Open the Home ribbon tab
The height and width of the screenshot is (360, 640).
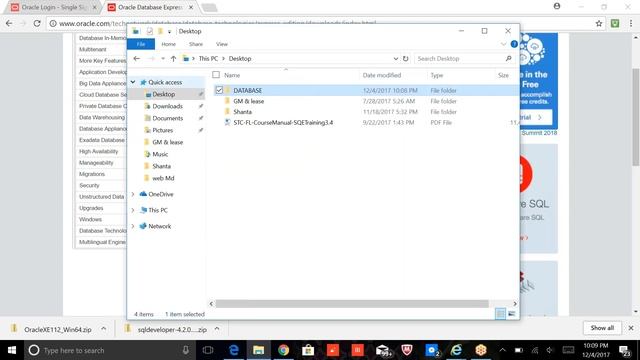(x=169, y=44)
